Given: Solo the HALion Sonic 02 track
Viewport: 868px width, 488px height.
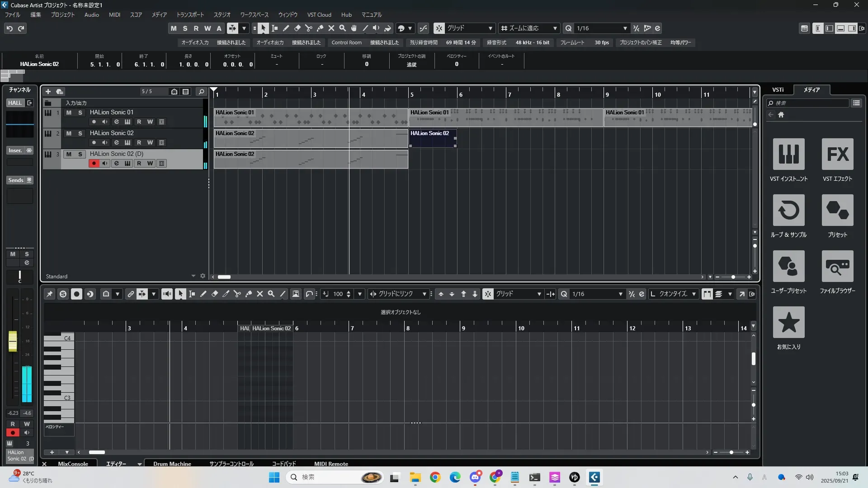Looking at the screenshot, I should (80, 133).
